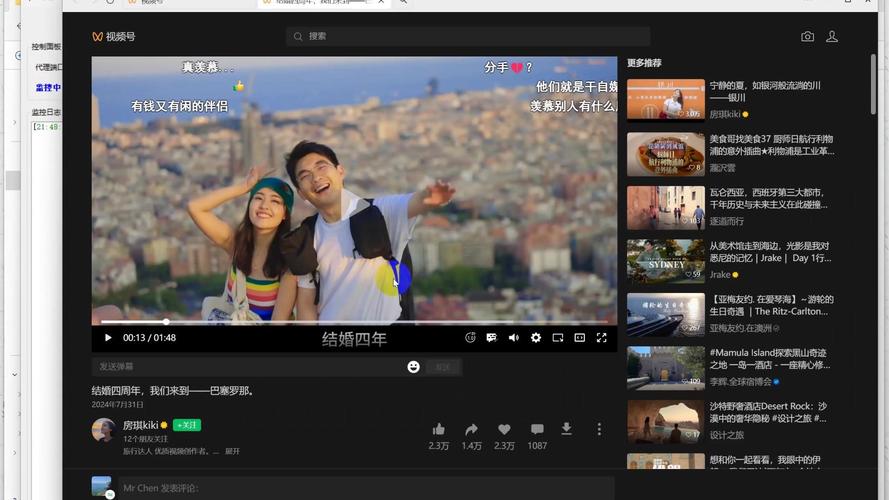
Task: Open the playback speed icon in player
Action: click(470, 338)
